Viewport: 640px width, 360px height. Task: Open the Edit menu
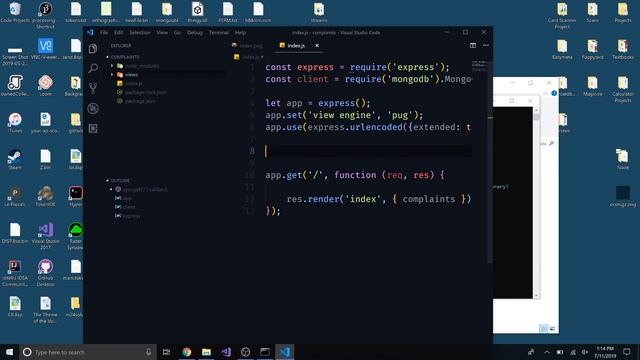coord(118,32)
